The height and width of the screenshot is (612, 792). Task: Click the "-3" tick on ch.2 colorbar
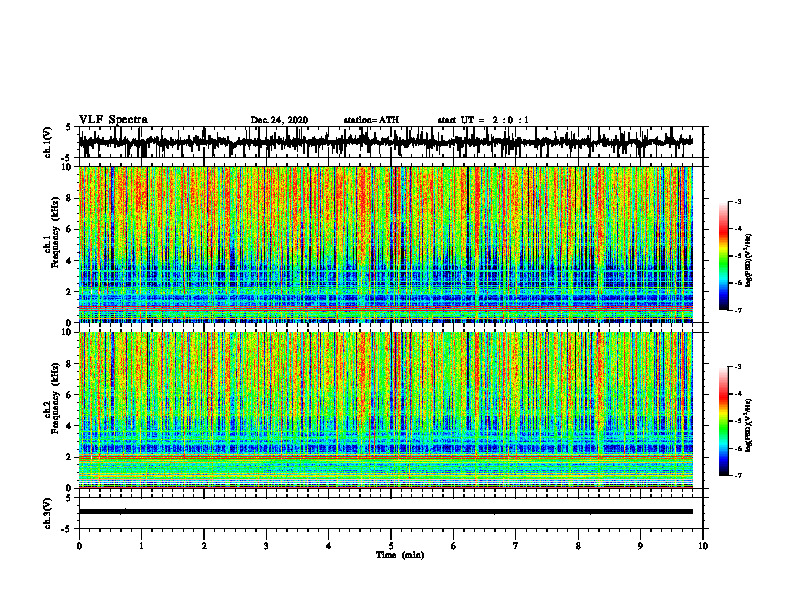coord(737,367)
